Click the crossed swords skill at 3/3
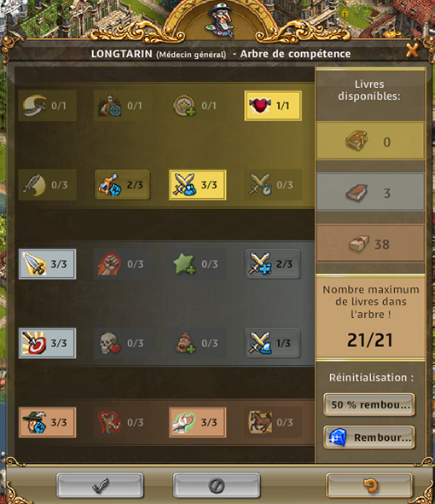Screen dimensions: 435x504 [x=197, y=185]
